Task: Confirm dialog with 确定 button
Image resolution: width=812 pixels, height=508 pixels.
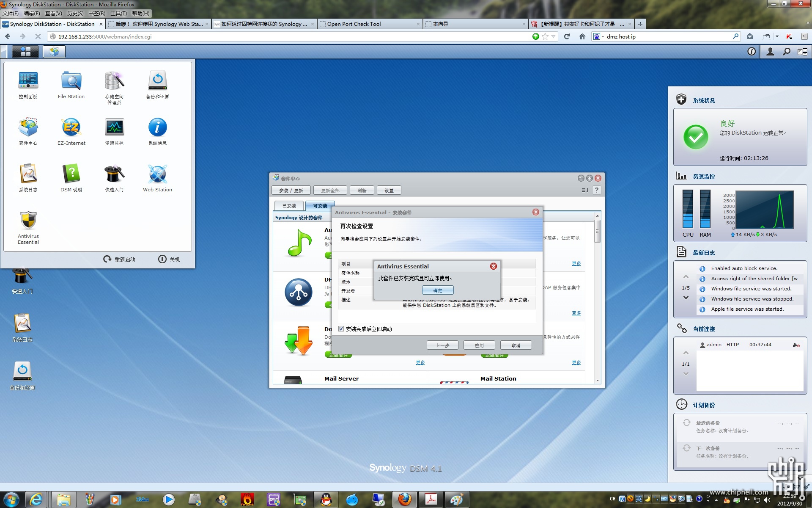Action: tap(438, 290)
